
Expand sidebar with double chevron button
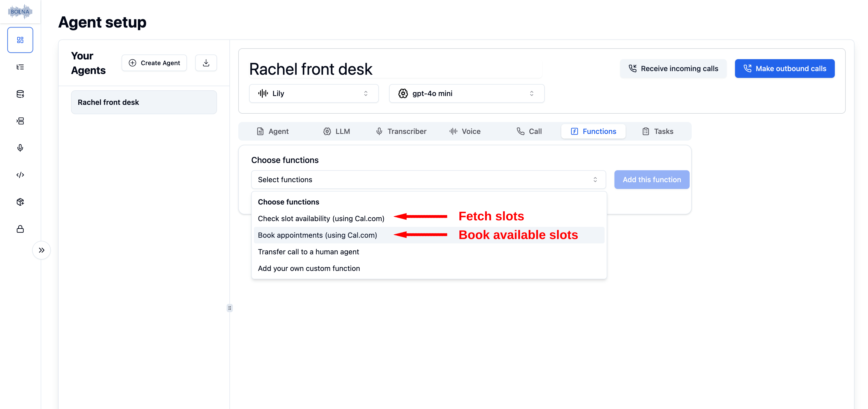(41, 250)
